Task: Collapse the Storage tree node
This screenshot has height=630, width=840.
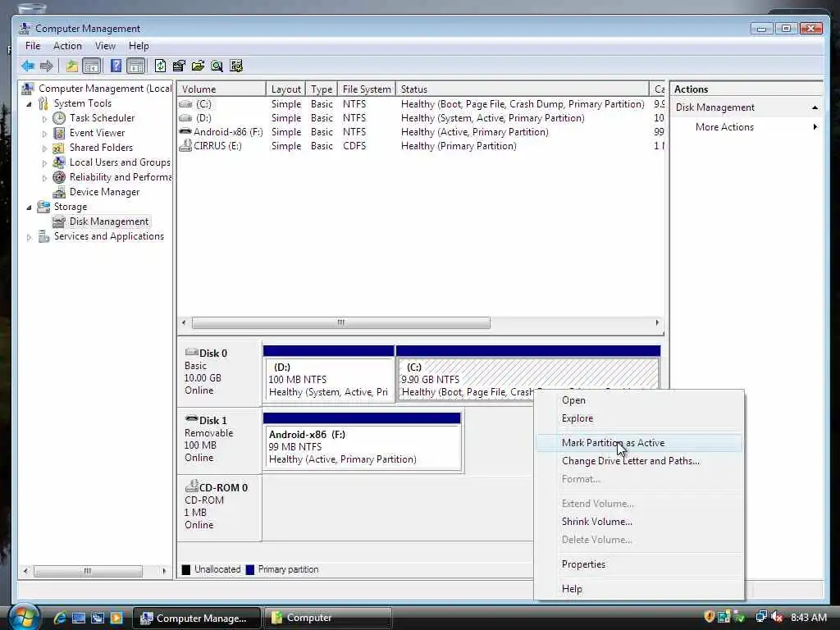Action: click(x=30, y=208)
